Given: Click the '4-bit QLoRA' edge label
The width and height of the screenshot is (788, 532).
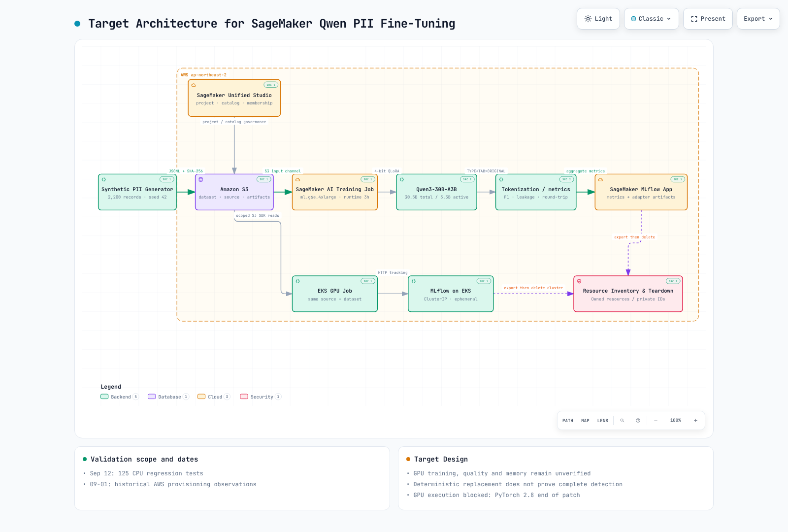Looking at the screenshot, I should point(387,171).
